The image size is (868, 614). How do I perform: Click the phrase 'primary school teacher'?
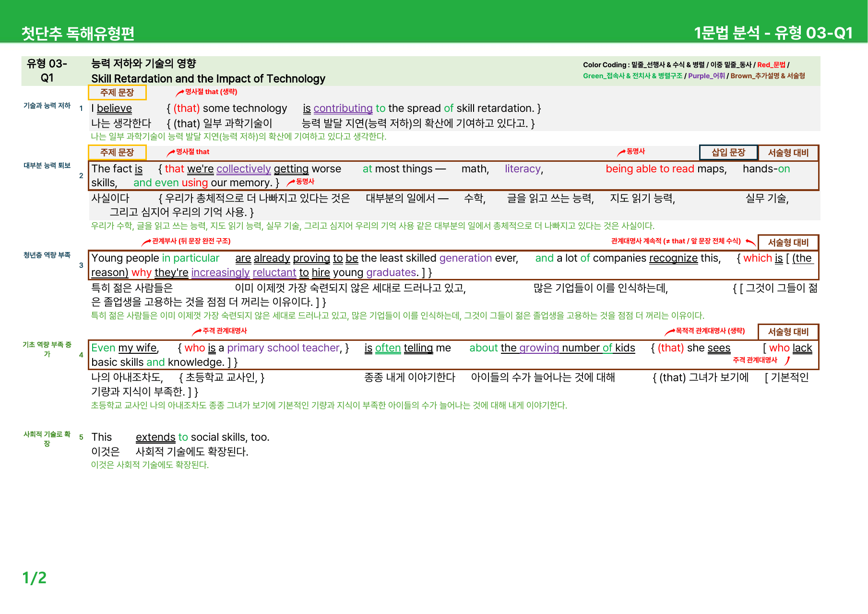pos(283,348)
